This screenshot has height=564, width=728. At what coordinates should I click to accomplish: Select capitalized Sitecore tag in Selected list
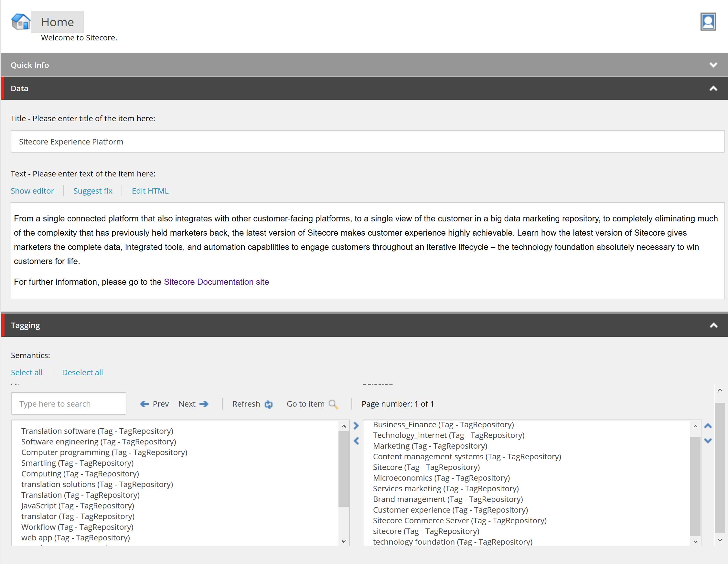point(426,467)
